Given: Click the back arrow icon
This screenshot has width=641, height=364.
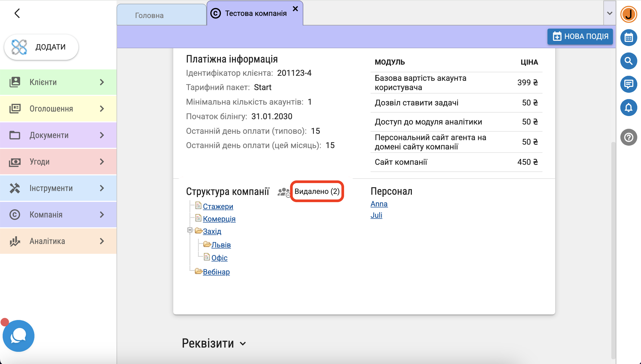Looking at the screenshot, I should 17,13.
